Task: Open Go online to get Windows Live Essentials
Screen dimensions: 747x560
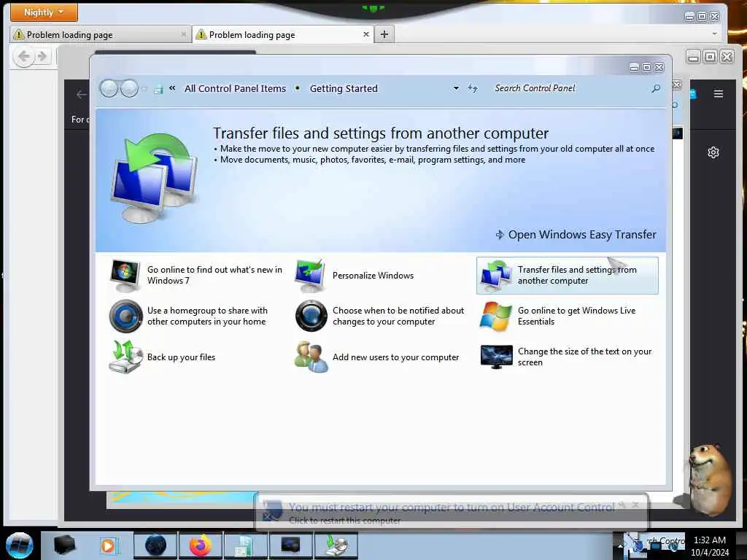Action: click(576, 316)
